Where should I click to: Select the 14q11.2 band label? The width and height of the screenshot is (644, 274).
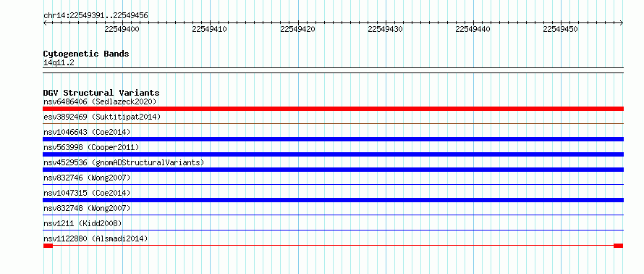[59, 63]
